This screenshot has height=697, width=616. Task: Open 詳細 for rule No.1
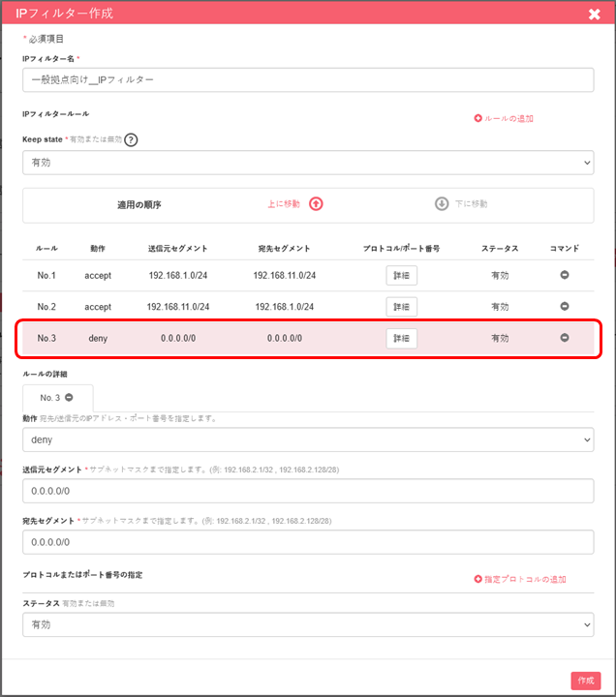click(x=401, y=276)
